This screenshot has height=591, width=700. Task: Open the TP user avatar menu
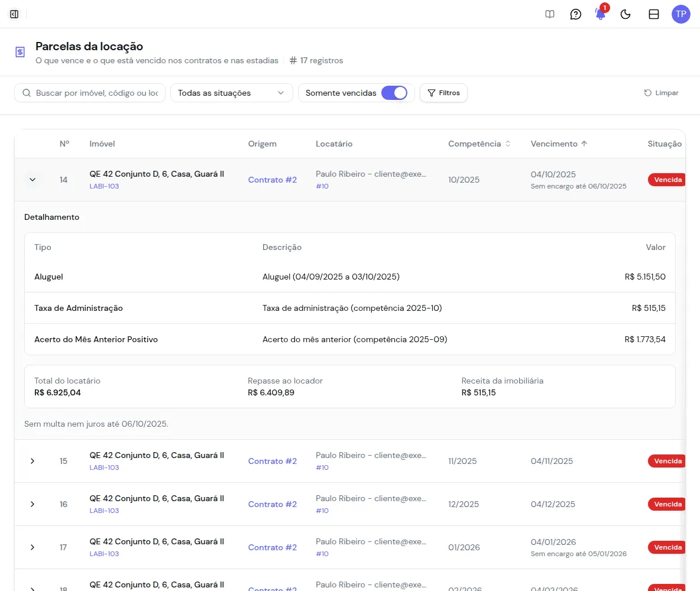[x=681, y=14]
